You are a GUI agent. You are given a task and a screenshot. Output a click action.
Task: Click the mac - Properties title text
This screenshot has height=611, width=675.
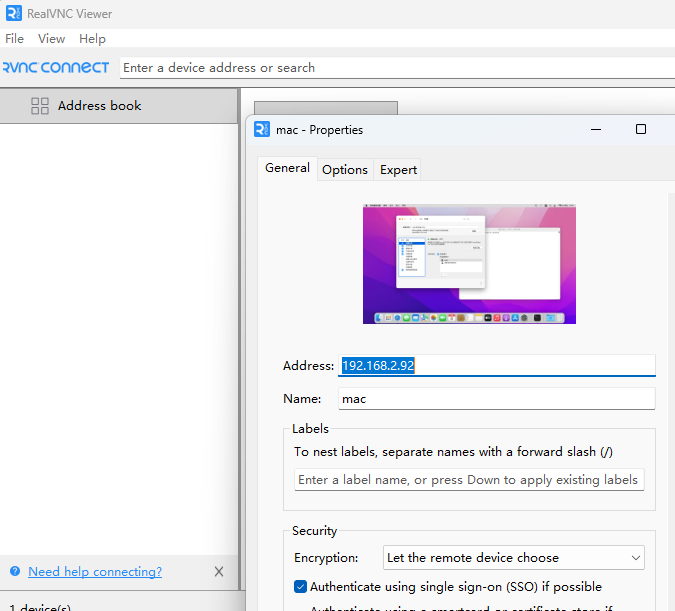(x=319, y=130)
